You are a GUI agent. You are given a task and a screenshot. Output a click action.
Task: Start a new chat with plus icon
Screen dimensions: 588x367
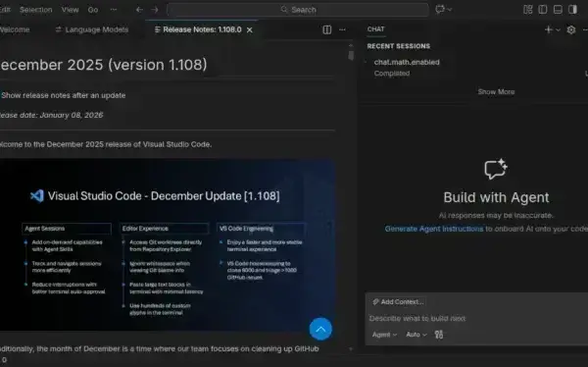point(548,29)
